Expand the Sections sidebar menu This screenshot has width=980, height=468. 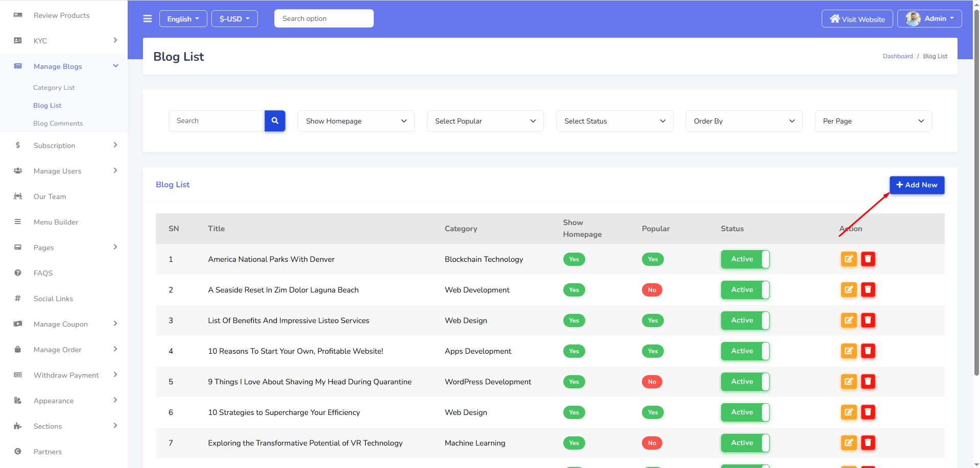point(64,426)
